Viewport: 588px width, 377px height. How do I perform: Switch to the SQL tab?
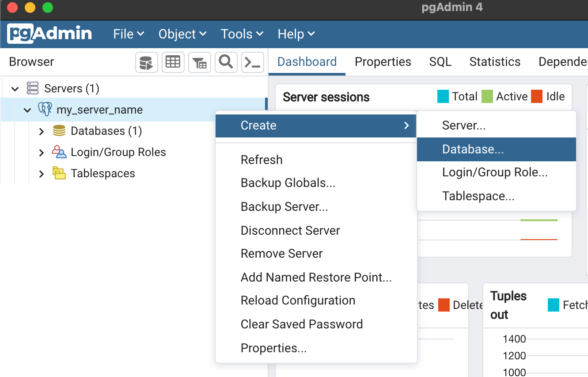pyautogui.click(x=440, y=62)
